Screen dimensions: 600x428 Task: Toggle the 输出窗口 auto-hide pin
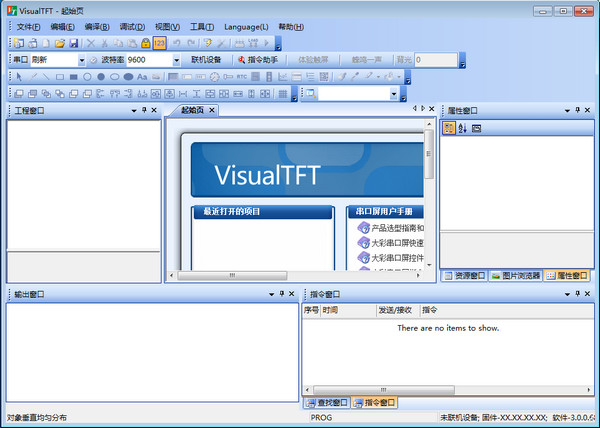(282, 294)
